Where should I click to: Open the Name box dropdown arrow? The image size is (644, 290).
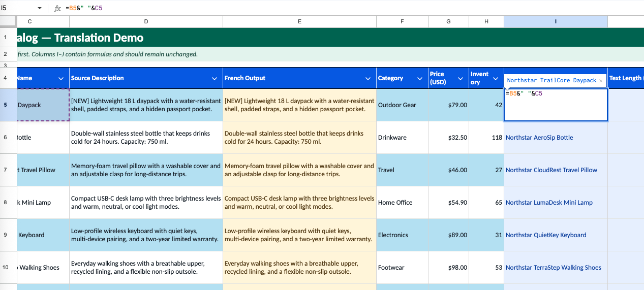point(40,8)
